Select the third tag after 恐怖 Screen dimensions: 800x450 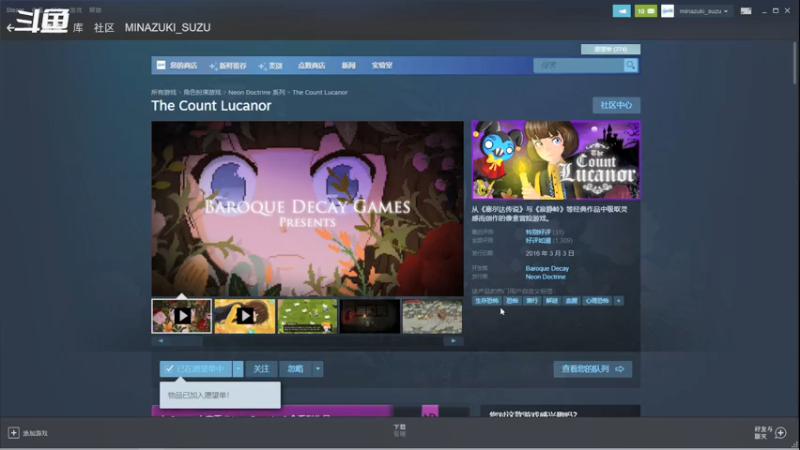(532, 301)
